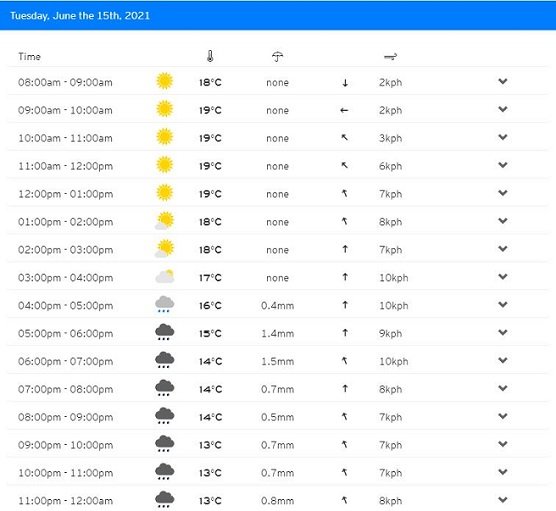
Task: Select the 07:00pm - 08:00pm time label
Action: (x=66, y=389)
